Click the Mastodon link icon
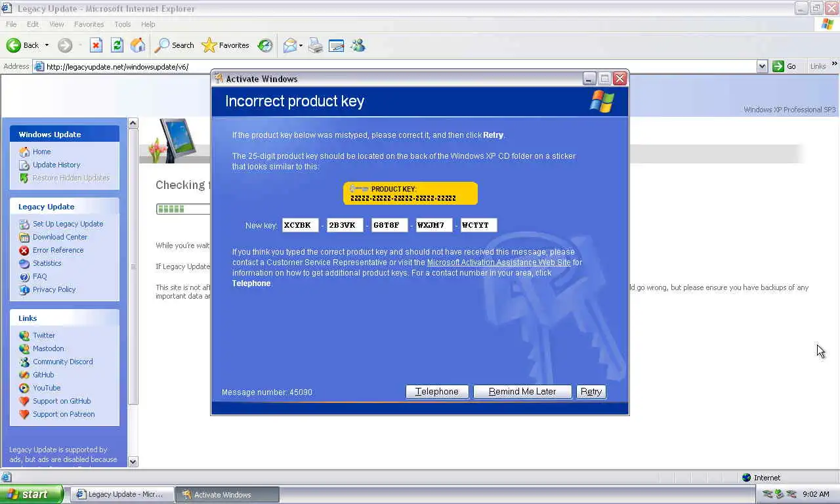This screenshot has width=840, height=504. [x=24, y=348]
